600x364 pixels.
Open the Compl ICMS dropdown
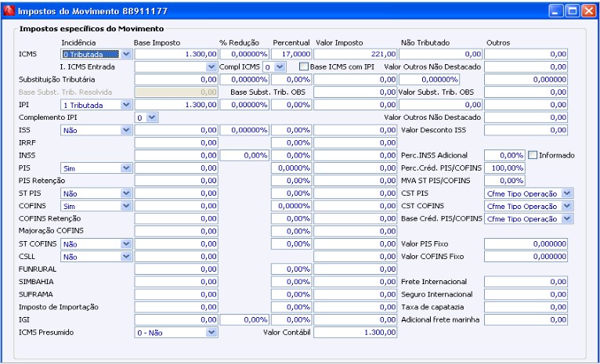280,67
